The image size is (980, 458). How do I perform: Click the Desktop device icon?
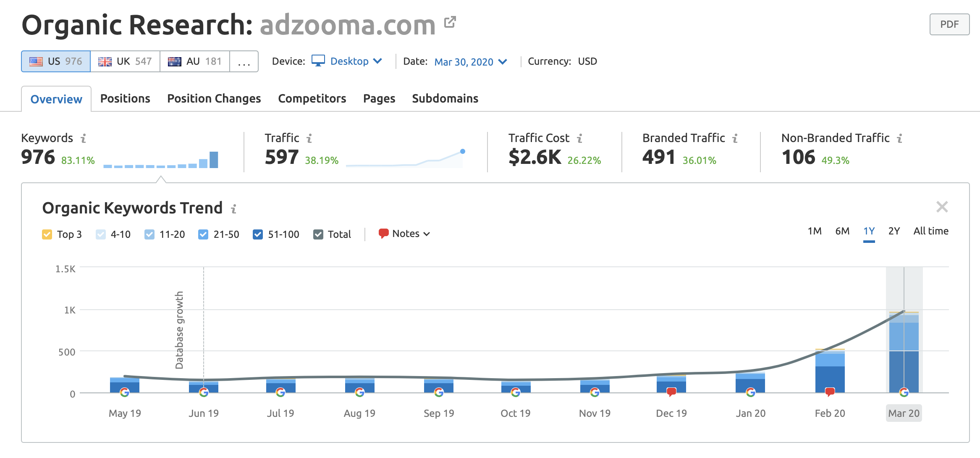click(319, 61)
